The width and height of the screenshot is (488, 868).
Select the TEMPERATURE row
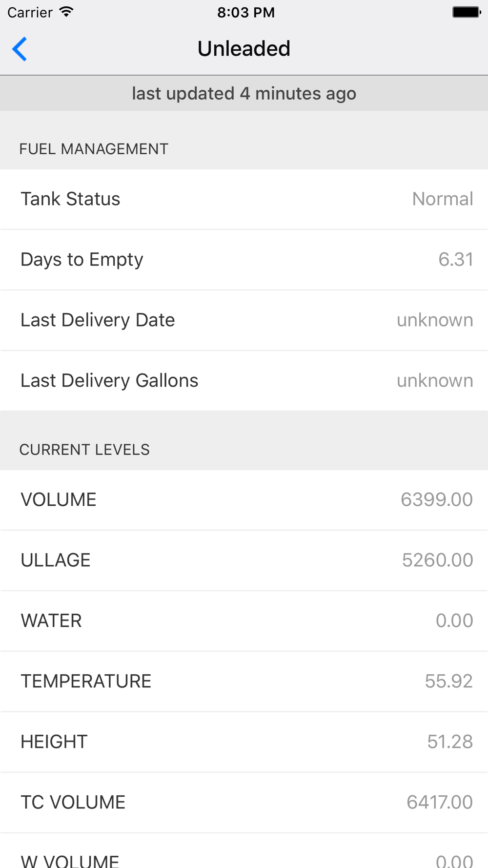click(244, 682)
